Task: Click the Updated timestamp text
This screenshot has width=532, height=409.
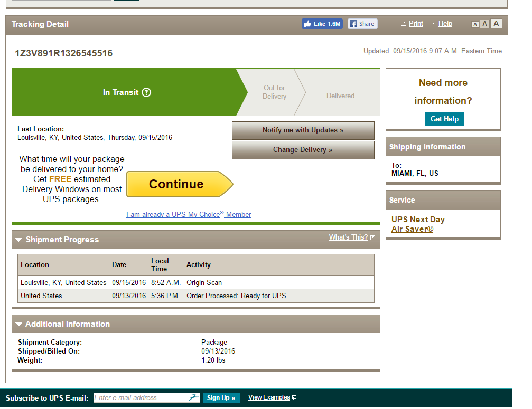Action: pos(433,51)
